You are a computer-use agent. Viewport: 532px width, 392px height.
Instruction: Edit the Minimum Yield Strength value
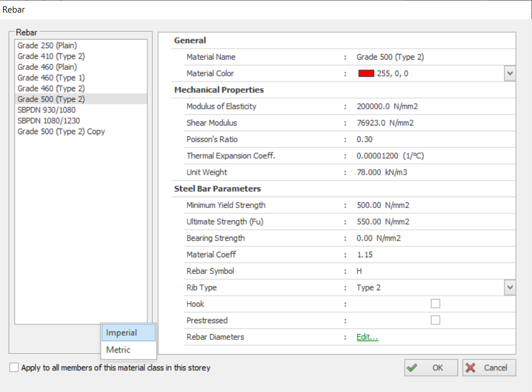click(x=382, y=205)
